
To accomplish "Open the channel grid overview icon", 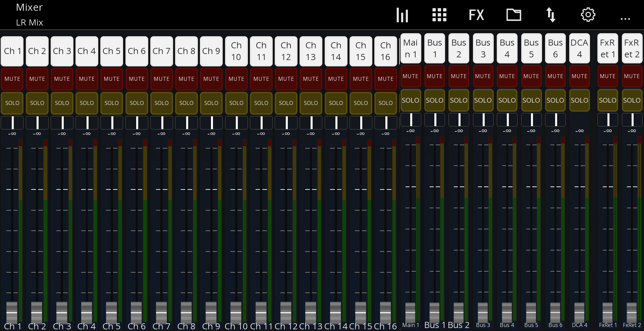I will [439, 15].
